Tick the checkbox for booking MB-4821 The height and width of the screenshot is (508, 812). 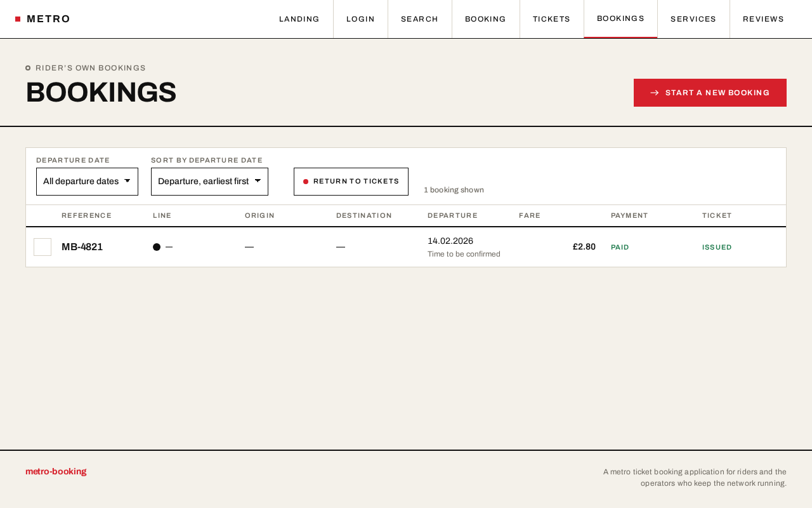tap(43, 247)
